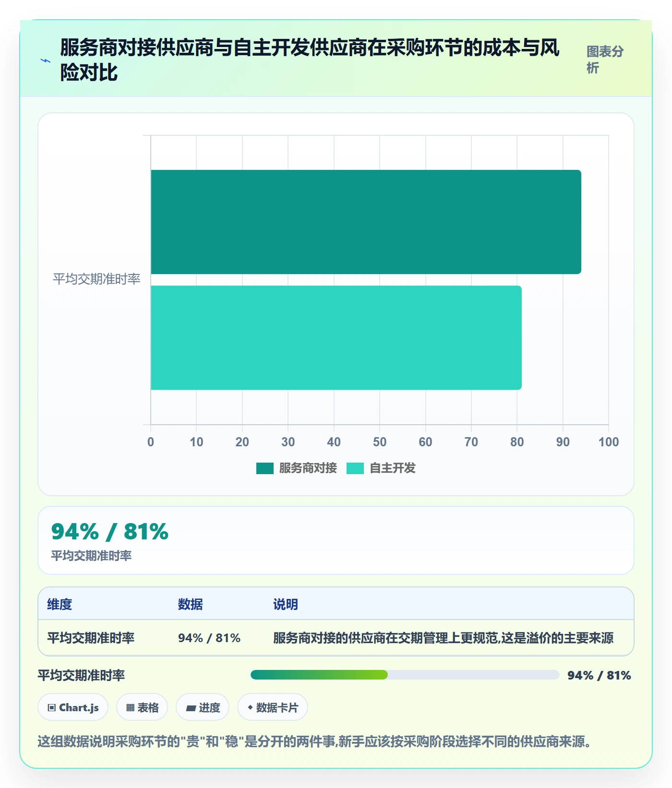Click the summary sentence starting 这组数据说明
Image resolution: width=672 pixels, height=788 pixels.
[314, 741]
